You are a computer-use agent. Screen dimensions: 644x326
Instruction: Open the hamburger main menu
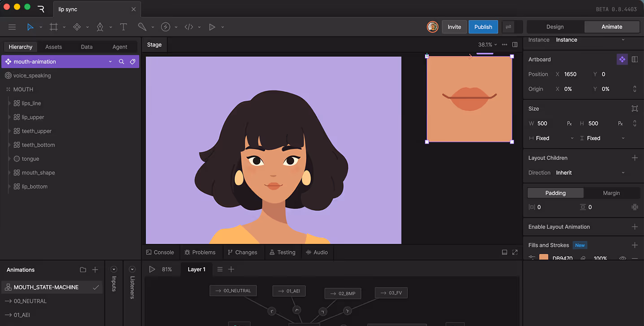(12, 27)
